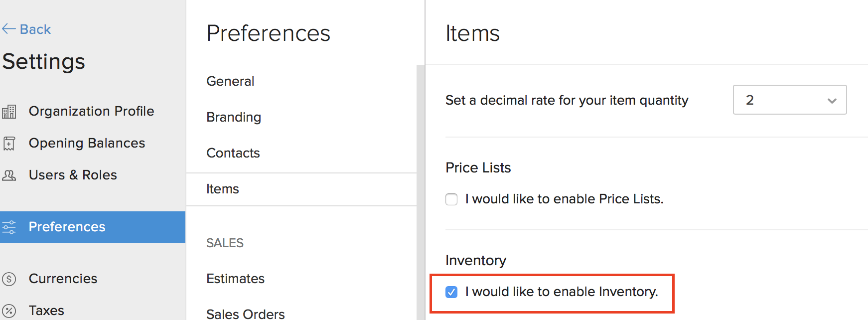Uncheck the enable Inventory checkbox

point(451,292)
